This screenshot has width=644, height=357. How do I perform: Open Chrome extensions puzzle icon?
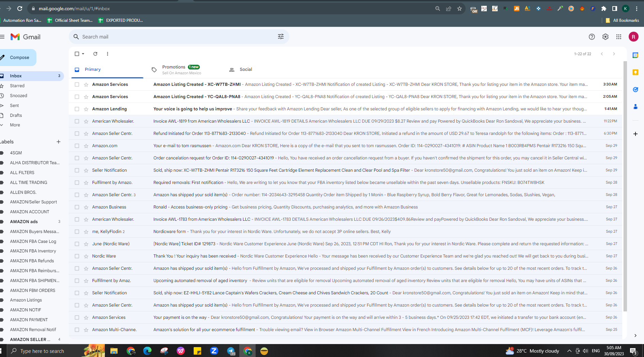pos(604,9)
